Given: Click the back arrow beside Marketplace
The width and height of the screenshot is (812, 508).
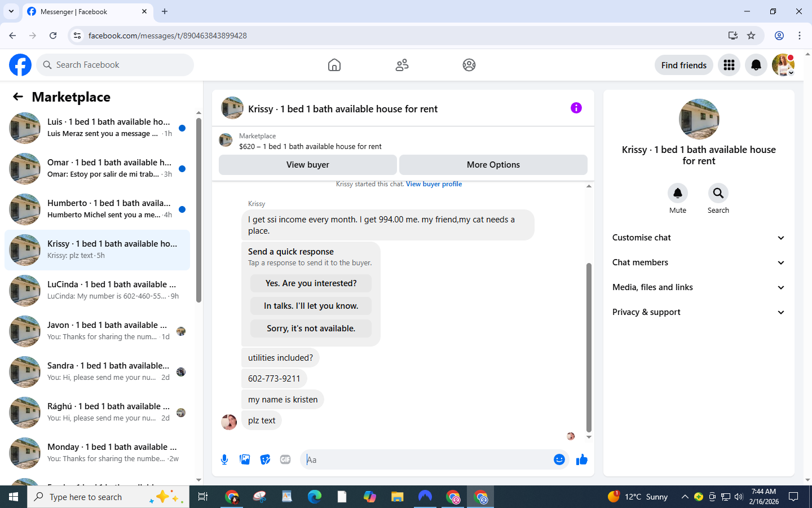Looking at the screenshot, I should click(x=18, y=97).
